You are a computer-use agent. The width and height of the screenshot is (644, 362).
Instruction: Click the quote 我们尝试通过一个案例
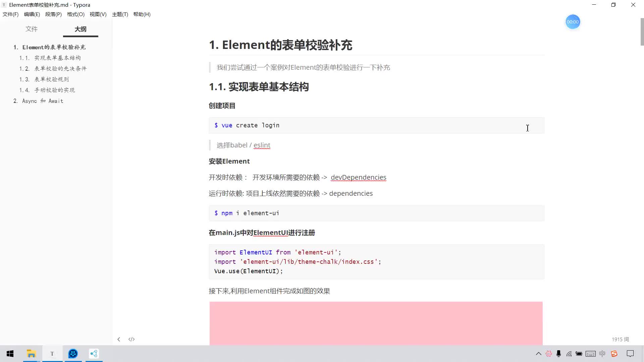tap(303, 67)
